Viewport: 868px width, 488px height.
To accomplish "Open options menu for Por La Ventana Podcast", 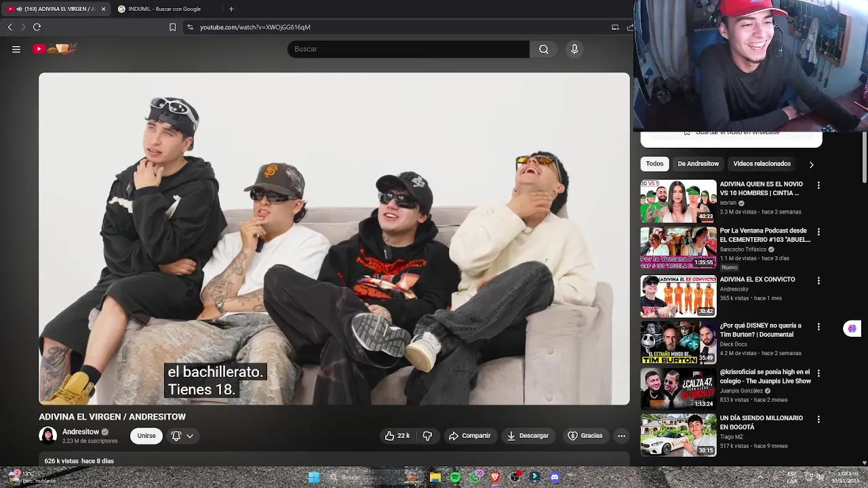I will click(818, 232).
